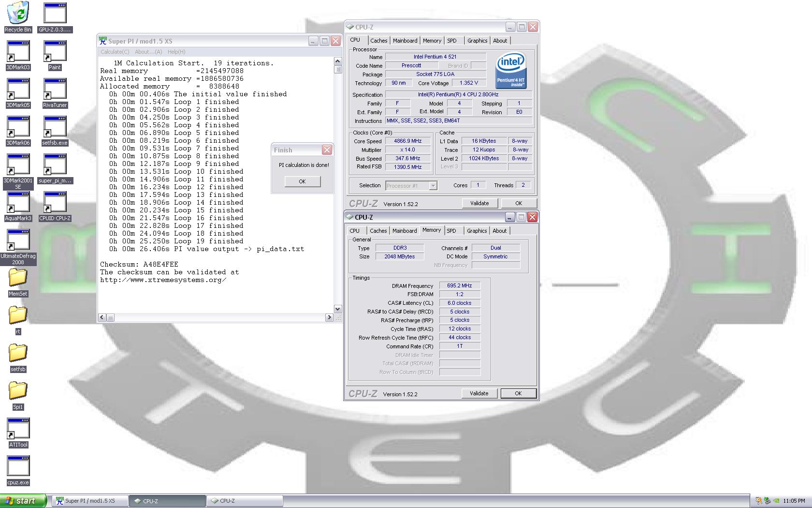This screenshot has width=812, height=508.
Task: Click OK in the Finish dialog
Action: coord(302,181)
